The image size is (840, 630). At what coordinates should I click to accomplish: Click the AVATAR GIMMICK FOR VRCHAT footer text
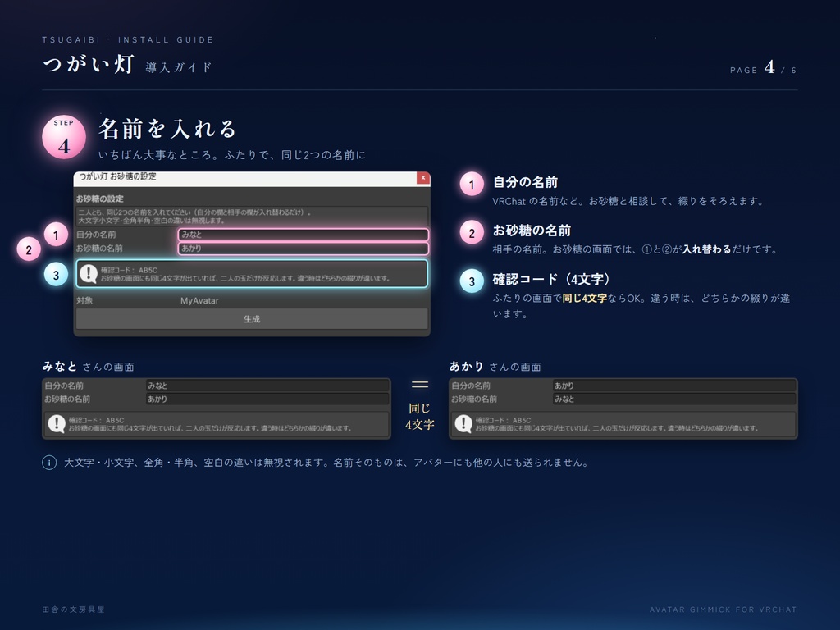pos(724,609)
